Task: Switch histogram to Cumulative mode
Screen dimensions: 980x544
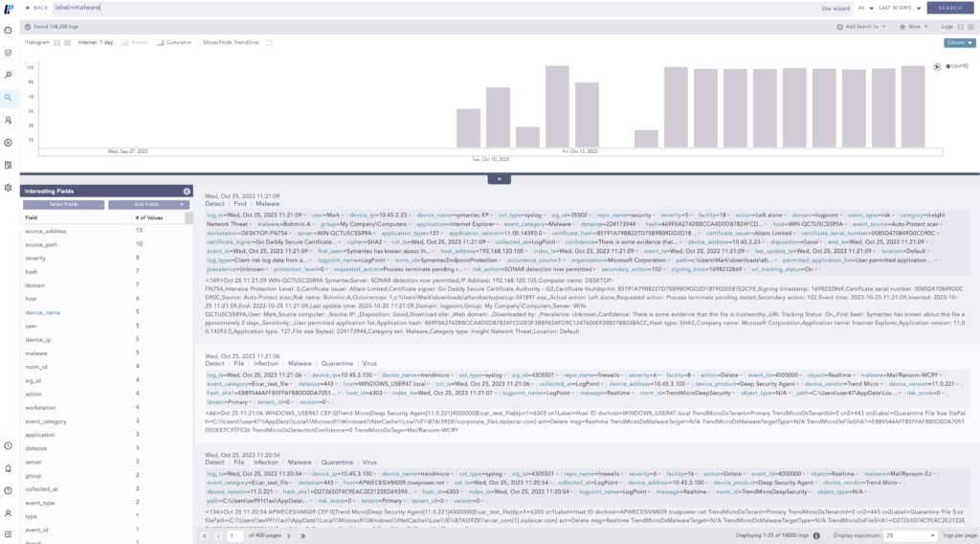Action: pyautogui.click(x=177, y=42)
